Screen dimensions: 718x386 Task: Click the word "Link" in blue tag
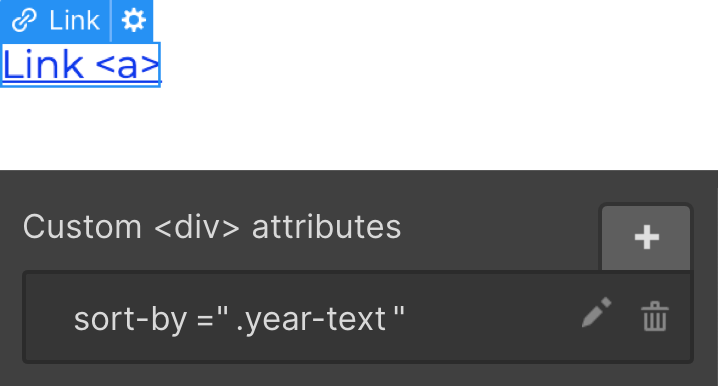tap(74, 21)
